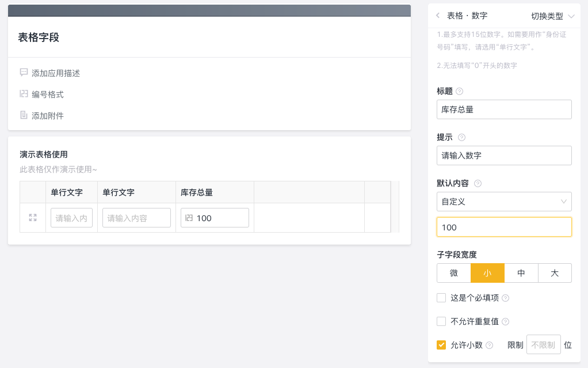Click the back arrow beside 表格·数字
Screen dimensions: 588x368
point(438,16)
